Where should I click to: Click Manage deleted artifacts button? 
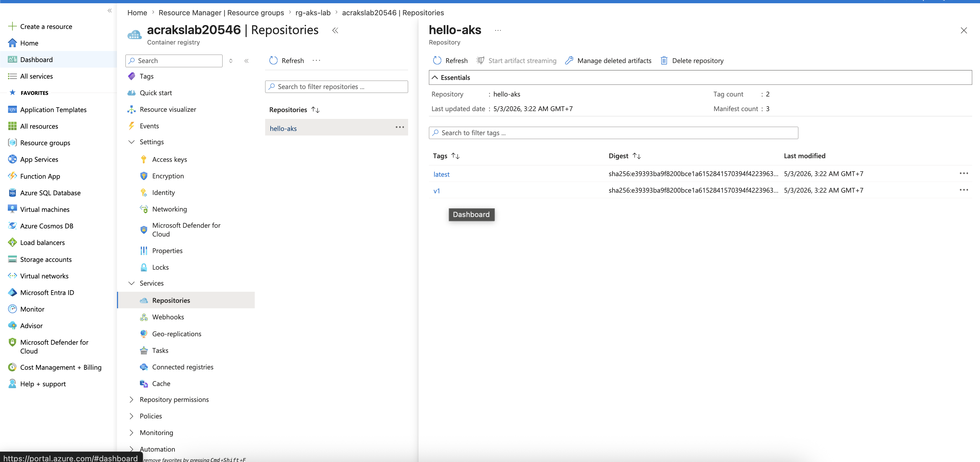(x=608, y=60)
